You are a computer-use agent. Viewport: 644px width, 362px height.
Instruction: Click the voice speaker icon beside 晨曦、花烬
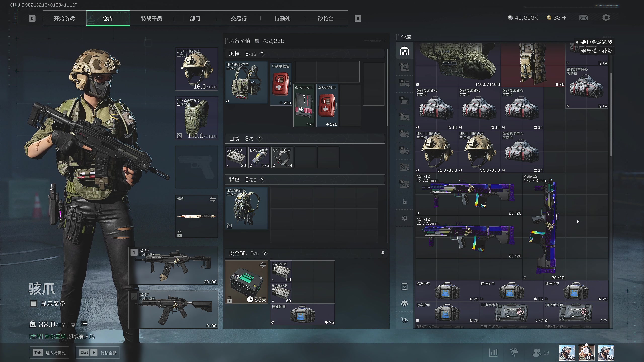[583, 51]
